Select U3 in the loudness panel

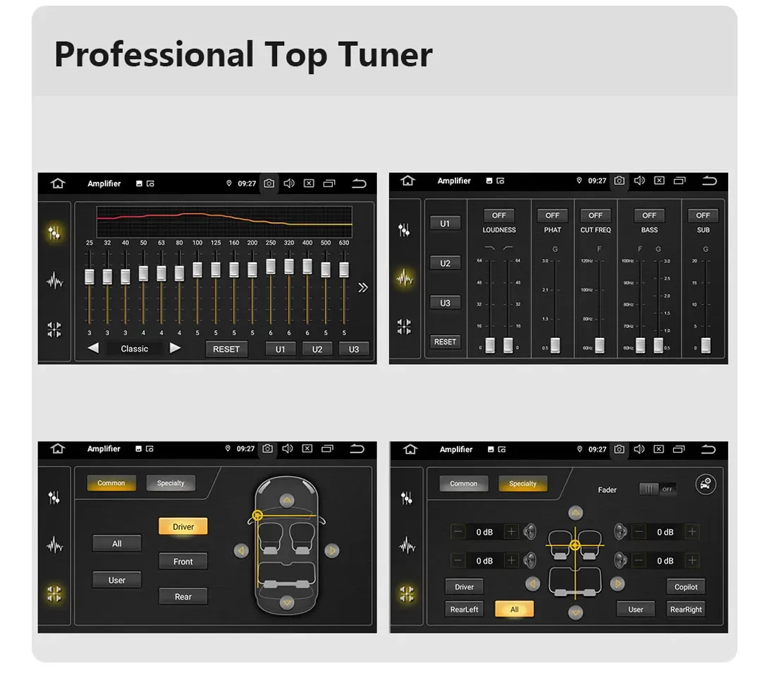tap(445, 303)
